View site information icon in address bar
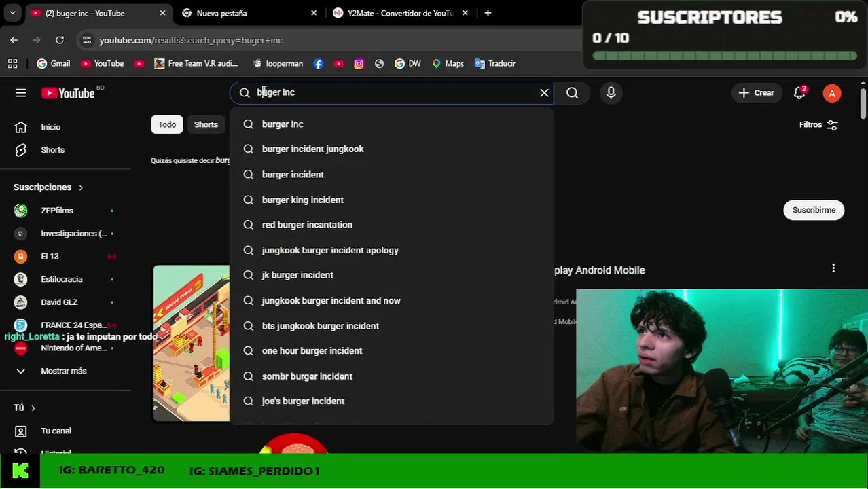Image resolution: width=868 pixels, height=489 pixels. 86,40
